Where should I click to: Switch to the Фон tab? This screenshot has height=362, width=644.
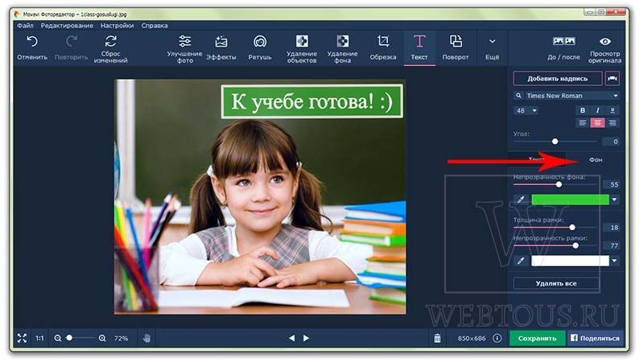[x=596, y=159]
